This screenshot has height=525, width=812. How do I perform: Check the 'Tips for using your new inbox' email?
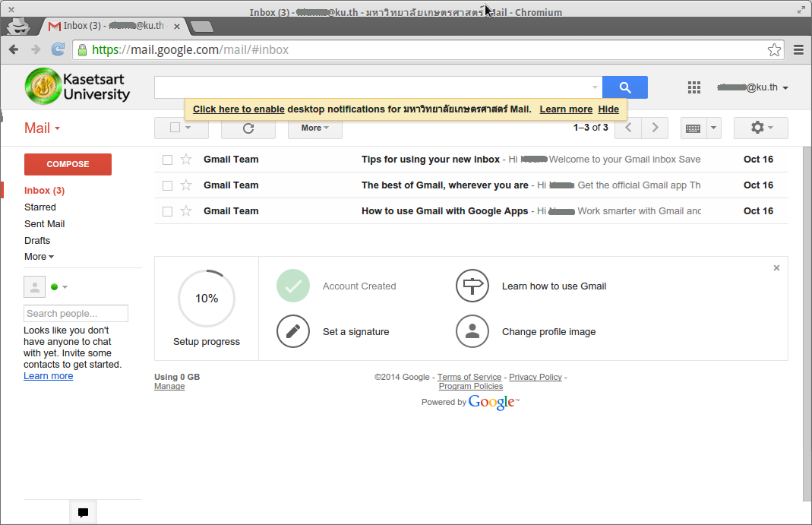(167, 160)
